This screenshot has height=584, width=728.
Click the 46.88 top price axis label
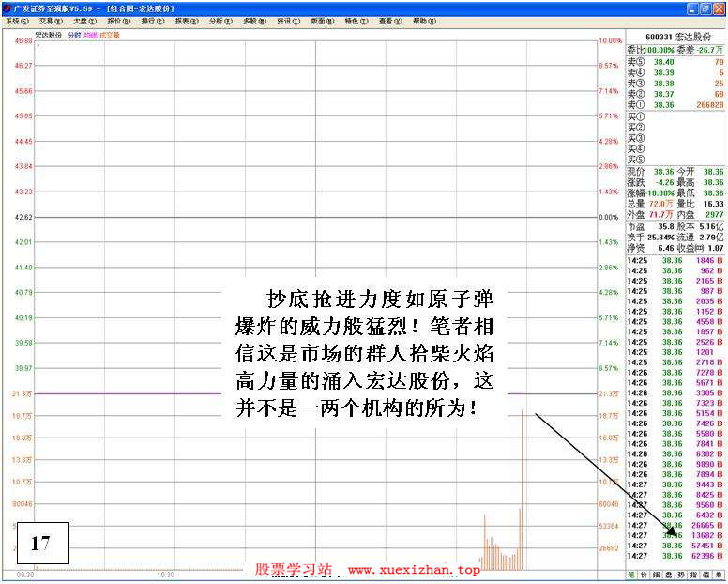click(23, 41)
